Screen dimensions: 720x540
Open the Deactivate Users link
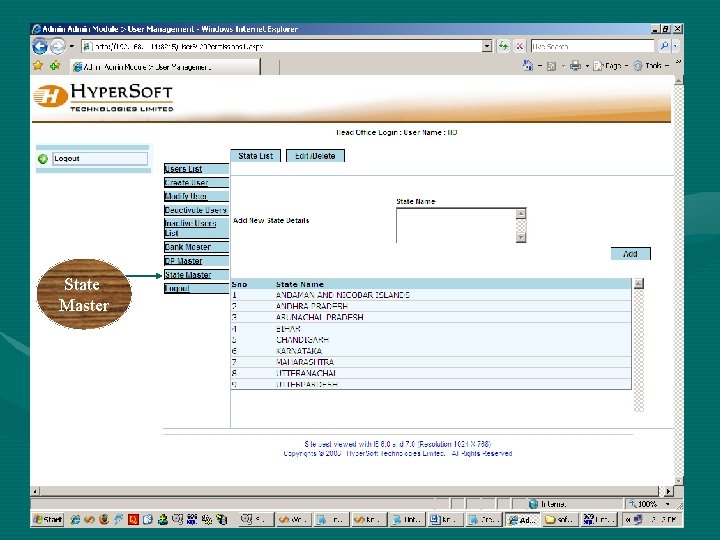[x=196, y=210]
